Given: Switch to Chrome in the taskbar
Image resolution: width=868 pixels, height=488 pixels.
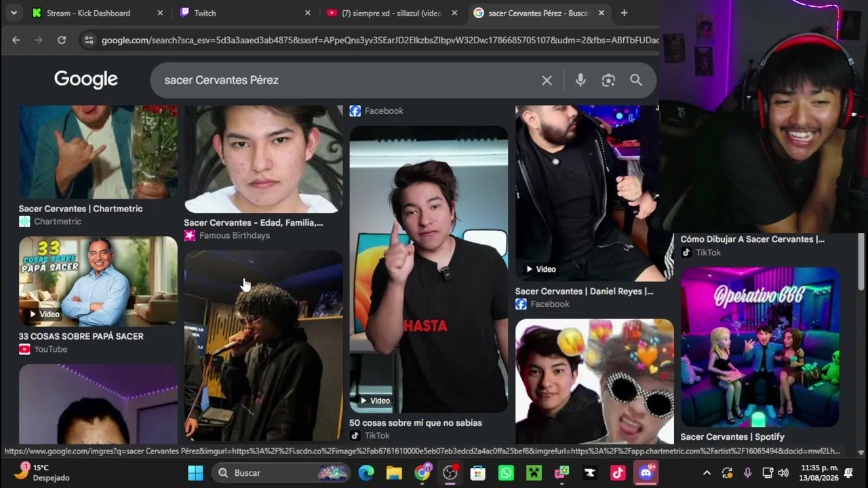Looking at the screenshot, I should pos(422,472).
